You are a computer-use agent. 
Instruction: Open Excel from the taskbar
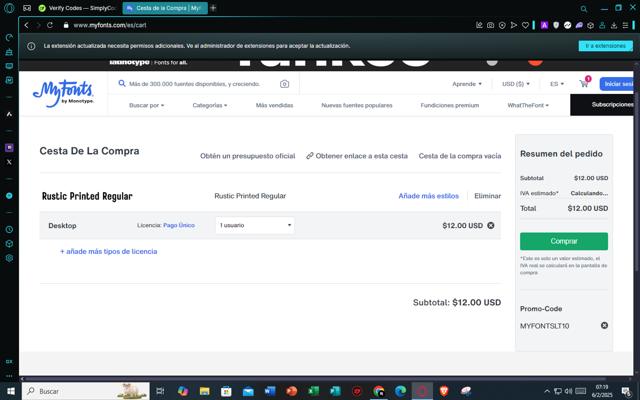(x=313, y=391)
